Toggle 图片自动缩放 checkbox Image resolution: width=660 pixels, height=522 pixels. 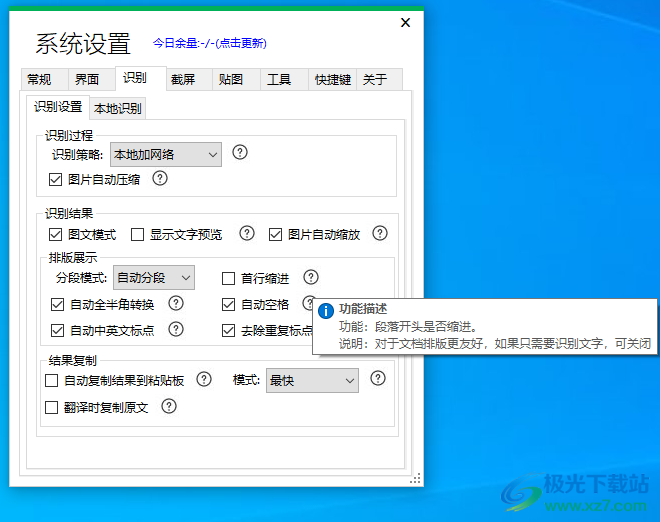275,234
